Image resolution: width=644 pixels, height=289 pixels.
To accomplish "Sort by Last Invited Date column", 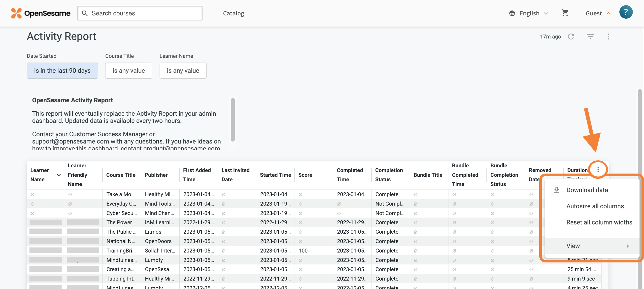I will (x=235, y=175).
